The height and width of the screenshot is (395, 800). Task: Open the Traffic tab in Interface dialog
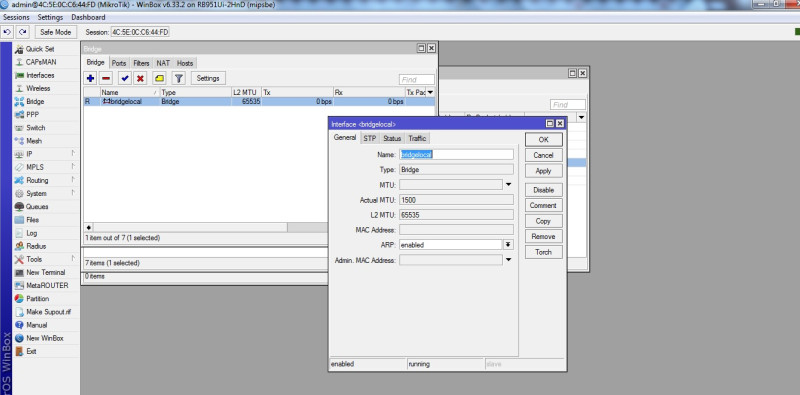click(417, 138)
